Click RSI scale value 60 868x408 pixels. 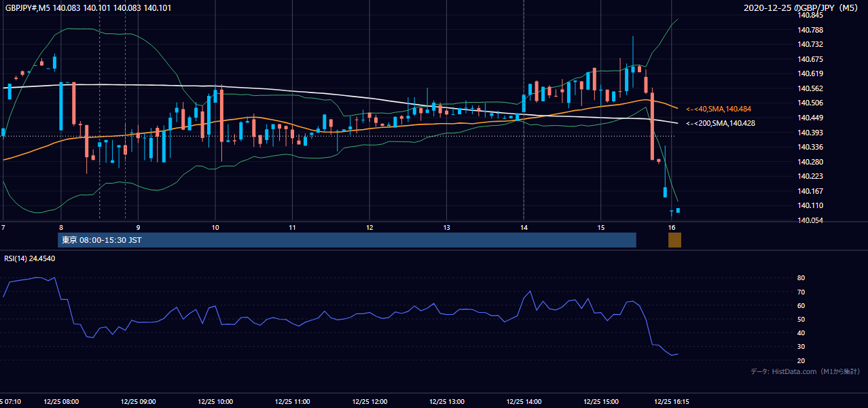[x=801, y=305]
